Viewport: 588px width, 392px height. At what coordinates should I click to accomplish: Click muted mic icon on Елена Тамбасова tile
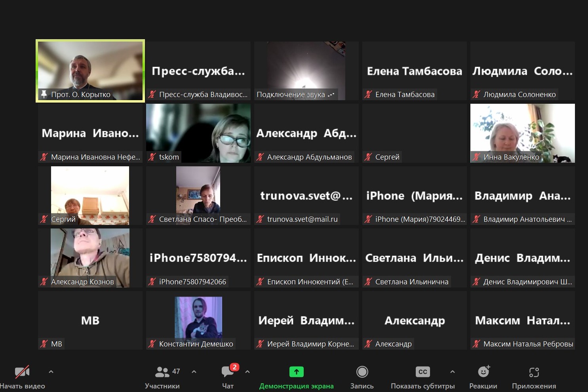(368, 94)
